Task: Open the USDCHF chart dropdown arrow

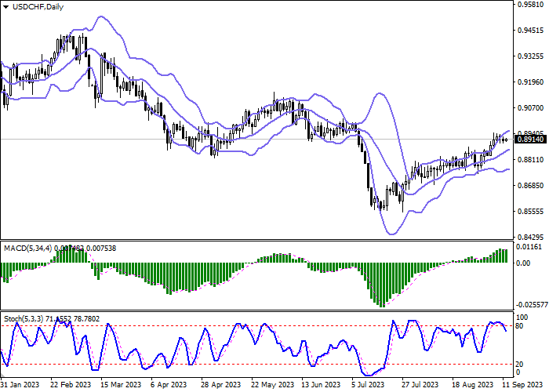Action: 5,7
